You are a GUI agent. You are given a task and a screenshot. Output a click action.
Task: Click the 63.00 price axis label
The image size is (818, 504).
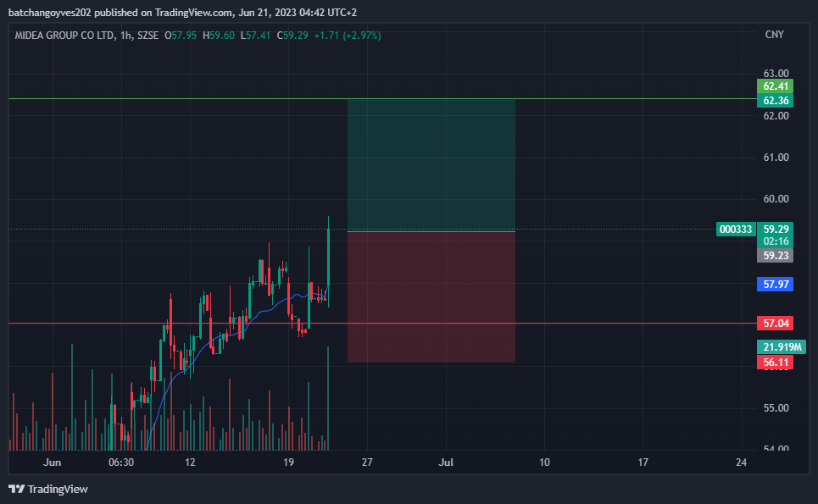[776, 74]
